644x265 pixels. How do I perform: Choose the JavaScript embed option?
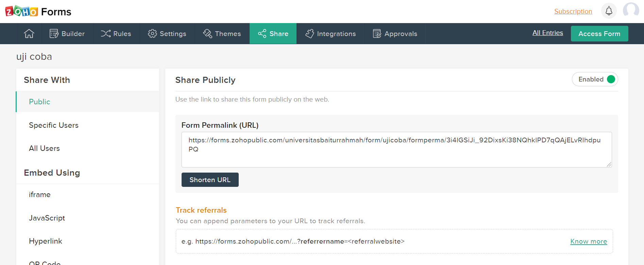(47, 218)
